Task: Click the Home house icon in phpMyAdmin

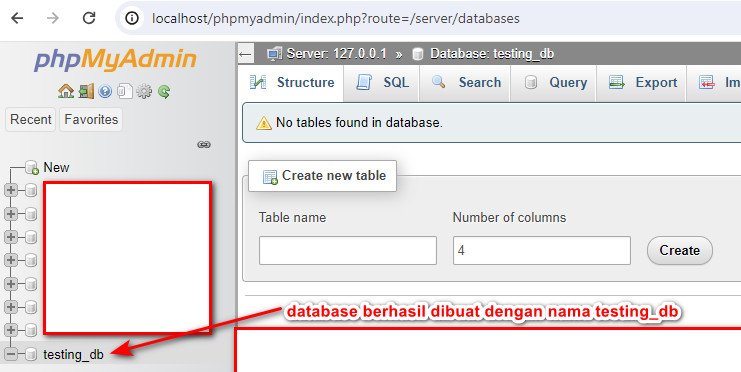Action: (66, 91)
